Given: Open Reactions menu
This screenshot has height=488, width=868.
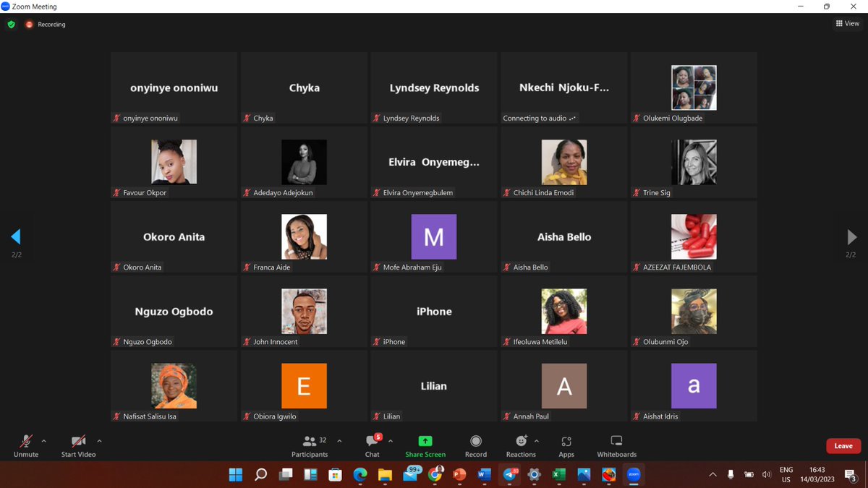Looking at the screenshot, I should (x=521, y=445).
